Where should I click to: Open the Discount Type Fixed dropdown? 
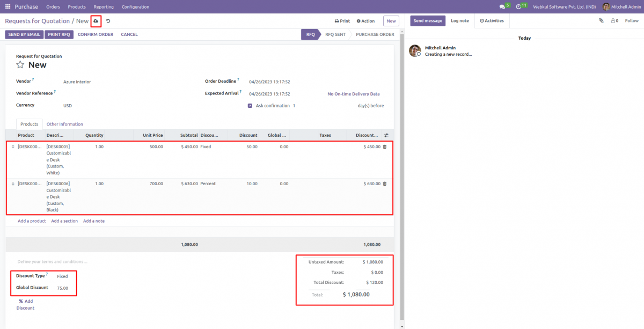click(x=62, y=276)
